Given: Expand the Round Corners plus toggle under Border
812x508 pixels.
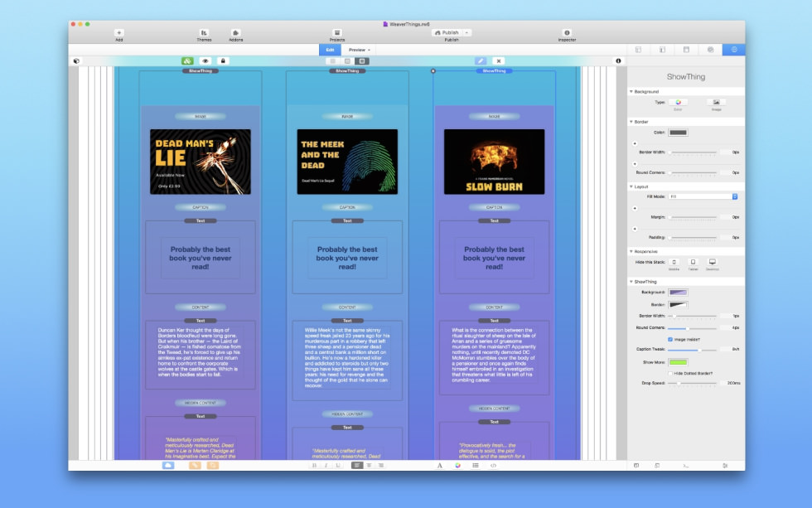Looking at the screenshot, I should 635,163.
